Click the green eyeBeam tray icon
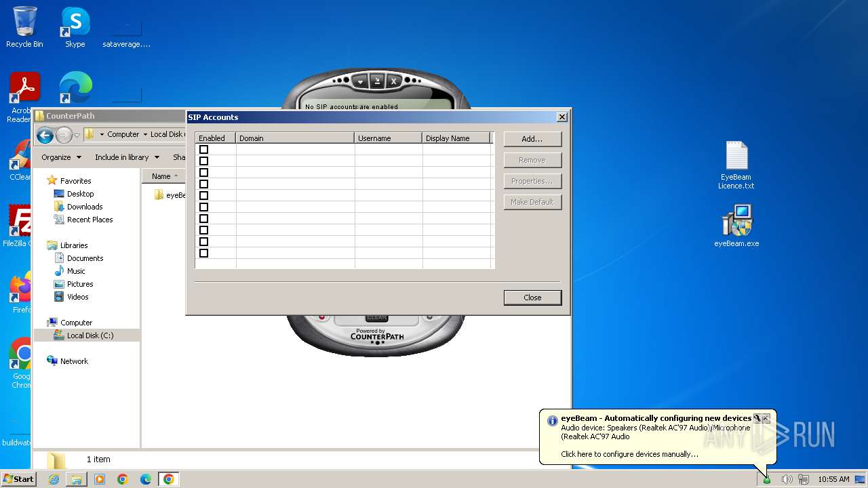The height and width of the screenshot is (488, 868). point(767,480)
